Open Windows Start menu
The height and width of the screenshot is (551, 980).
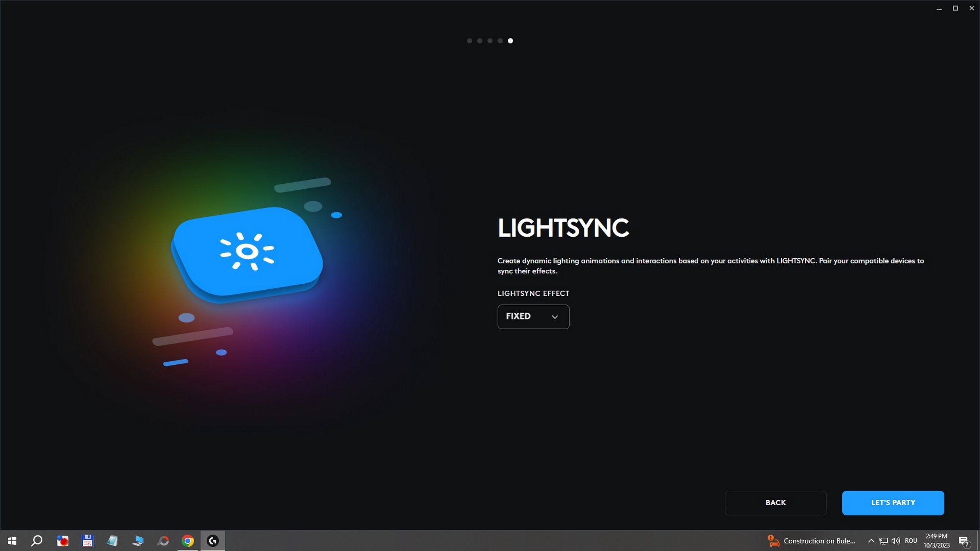pyautogui.click(x=12, y=541)
